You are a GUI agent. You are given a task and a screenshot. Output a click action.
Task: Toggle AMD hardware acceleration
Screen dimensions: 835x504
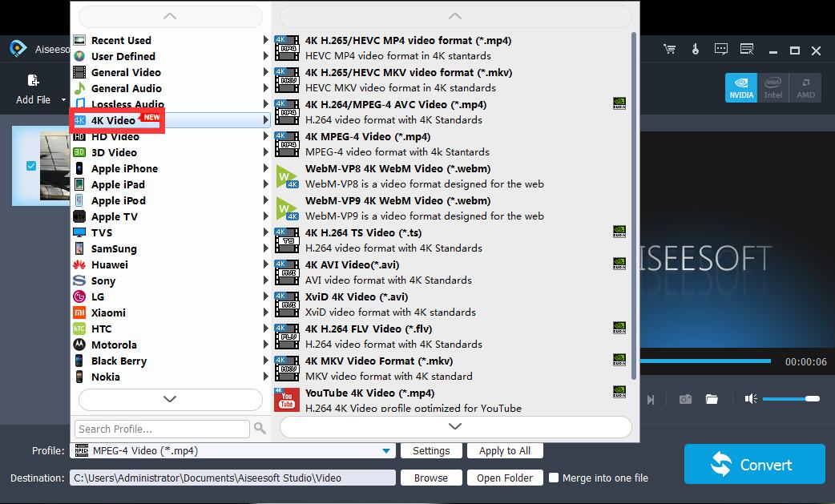(x=805, y=87)
